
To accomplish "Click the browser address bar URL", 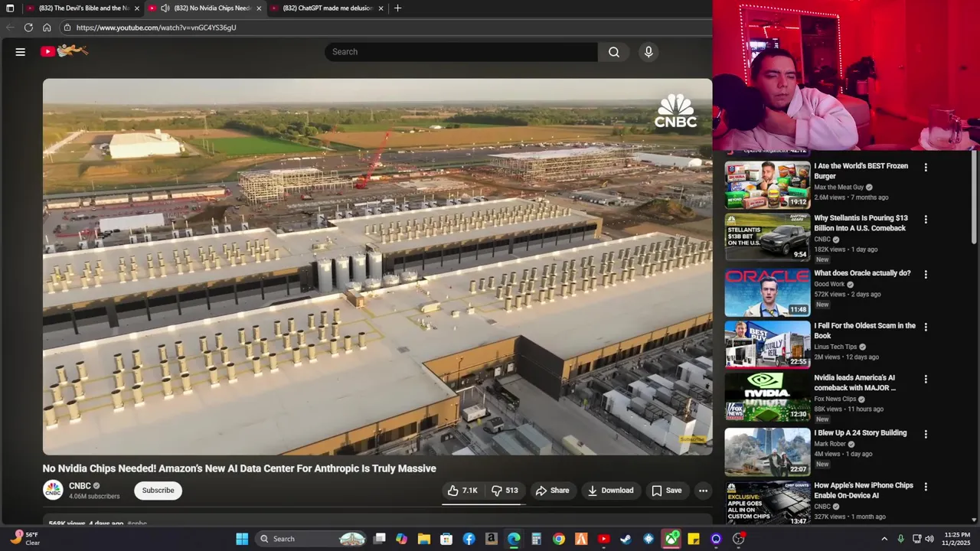I will coord(156,28).
